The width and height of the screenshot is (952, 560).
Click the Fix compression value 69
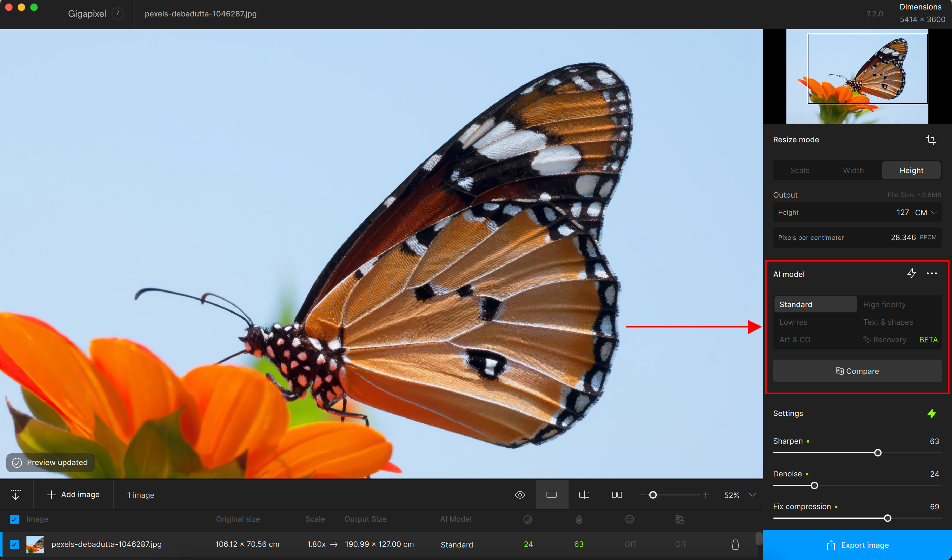point(934,507)
